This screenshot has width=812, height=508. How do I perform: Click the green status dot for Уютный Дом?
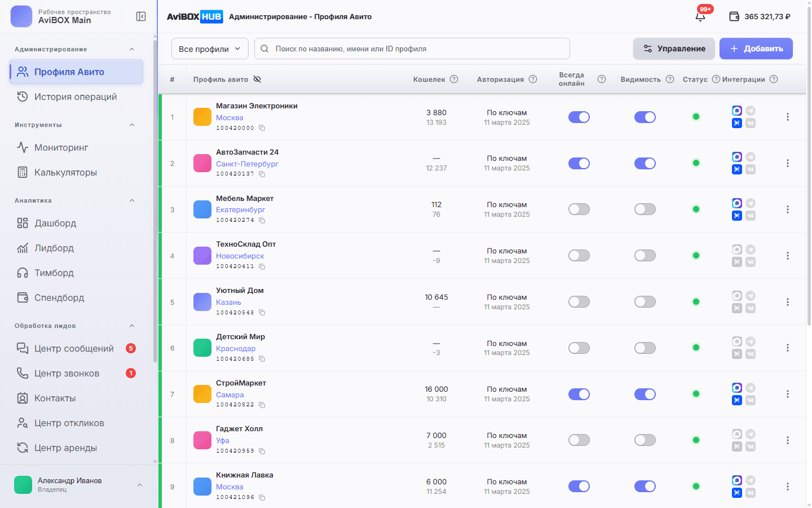696,301
